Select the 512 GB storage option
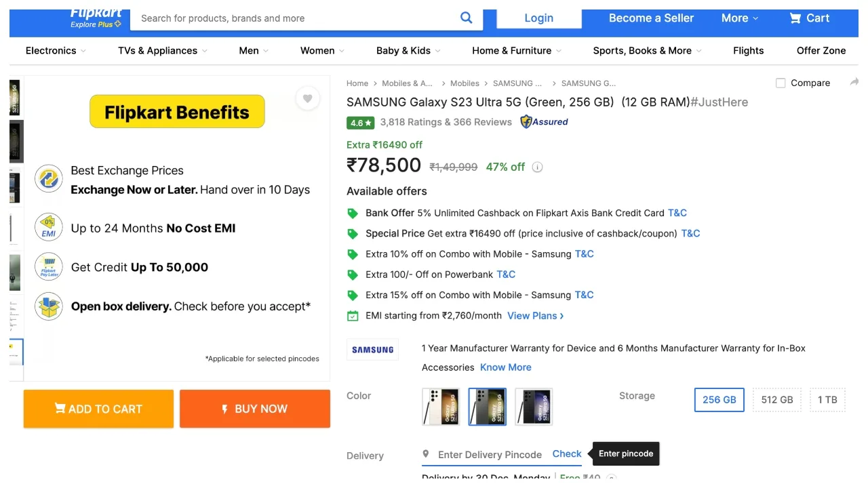Screen dimensions: 868x488 click(776, 400)
